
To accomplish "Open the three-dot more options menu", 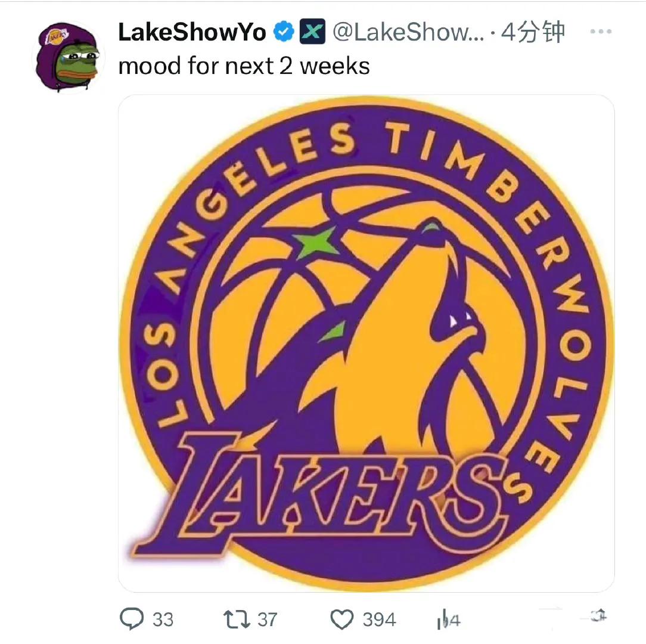I will click(x=601, y=32).
